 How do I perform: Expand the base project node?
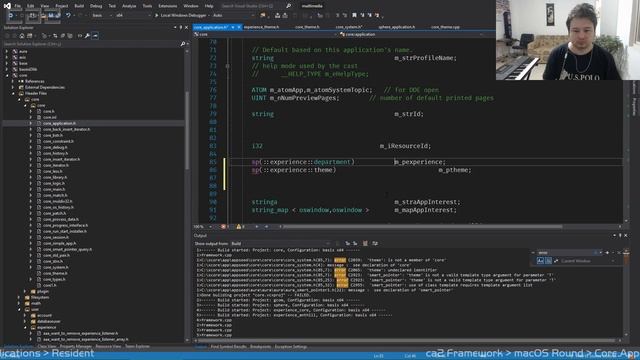pos(7,63)
